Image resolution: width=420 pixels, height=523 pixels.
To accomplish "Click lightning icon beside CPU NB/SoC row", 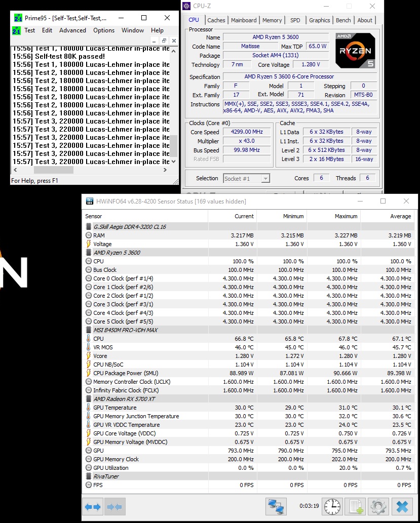I will click(x=89, y=365).
